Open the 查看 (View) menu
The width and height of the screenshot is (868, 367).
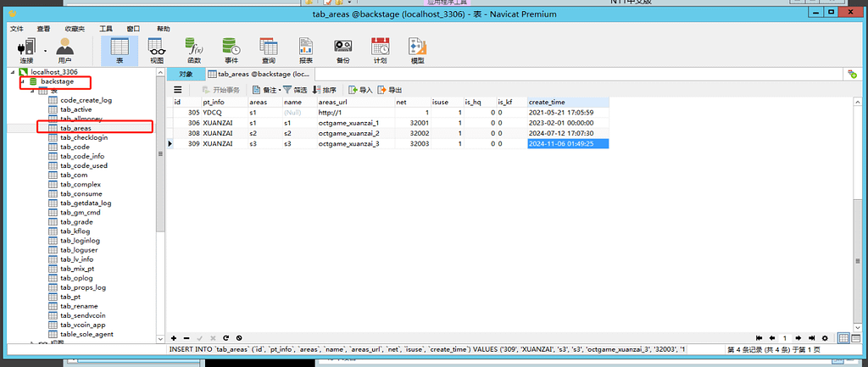pyautogui.click(x=43, y=29)
